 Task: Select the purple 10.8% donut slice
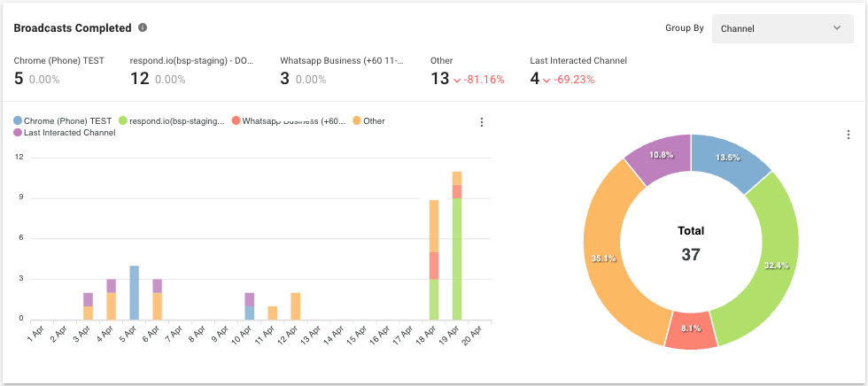point(659,157)
